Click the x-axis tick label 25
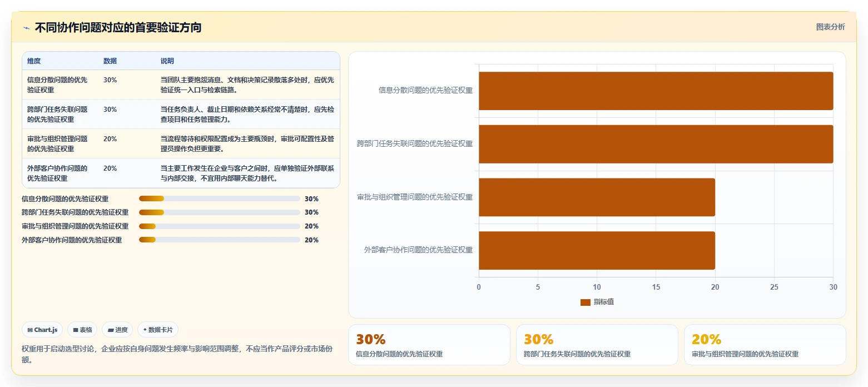868x387 pixels. tap(774, 287)
